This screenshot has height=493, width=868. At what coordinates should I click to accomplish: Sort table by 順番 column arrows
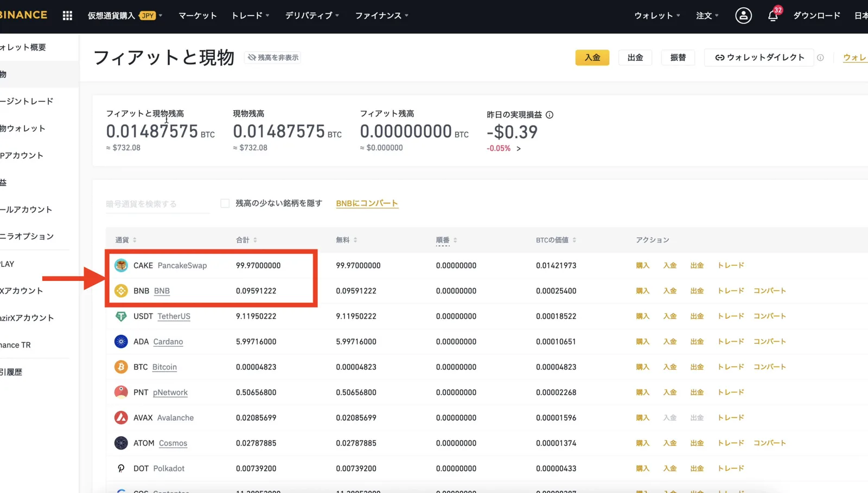click(x=455, y=240)
